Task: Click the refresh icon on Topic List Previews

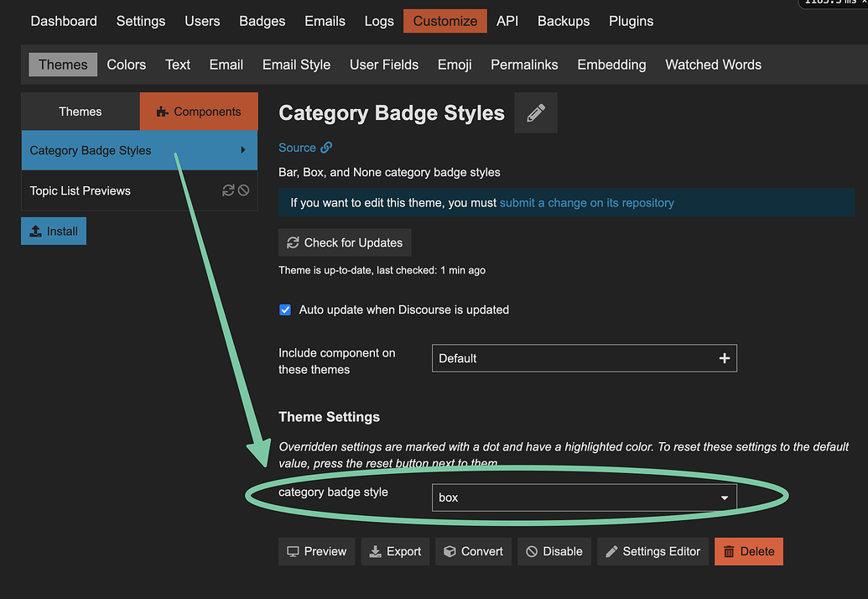Action: pos(228,190)
